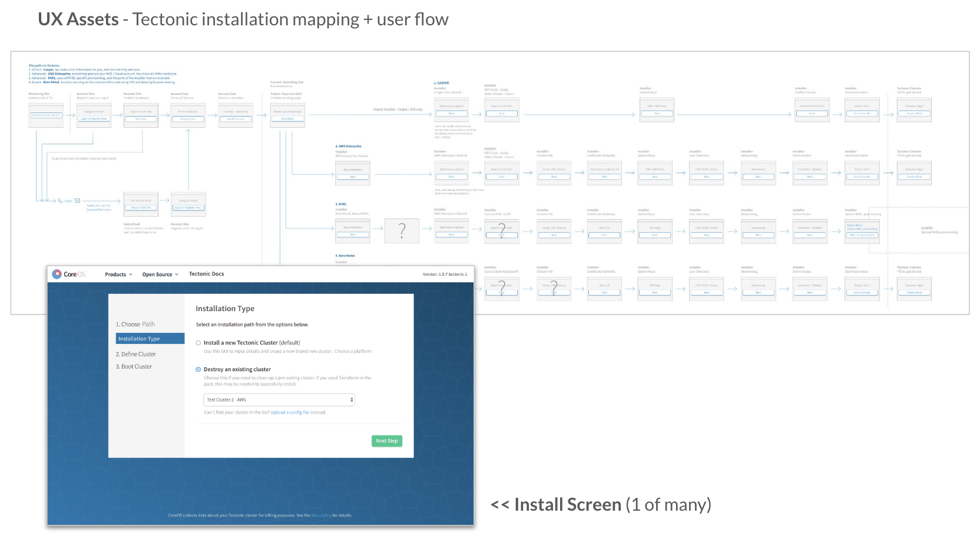
Task: Expand the Open Source dropdown menu
Action: 160,274
